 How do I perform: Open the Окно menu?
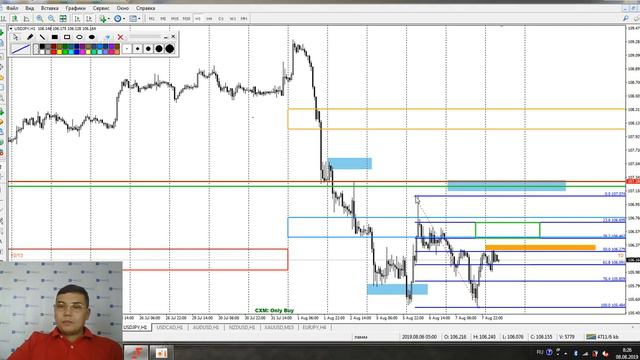[122, 8]
